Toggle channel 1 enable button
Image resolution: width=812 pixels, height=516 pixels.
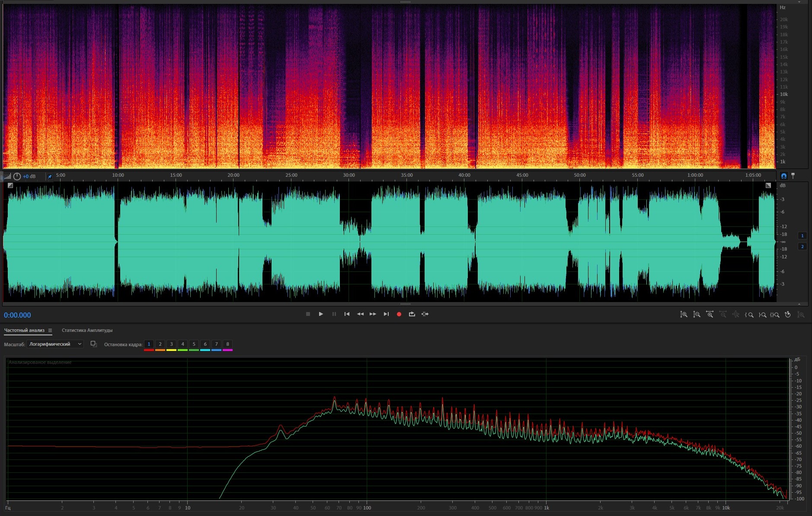click(802, 236)
